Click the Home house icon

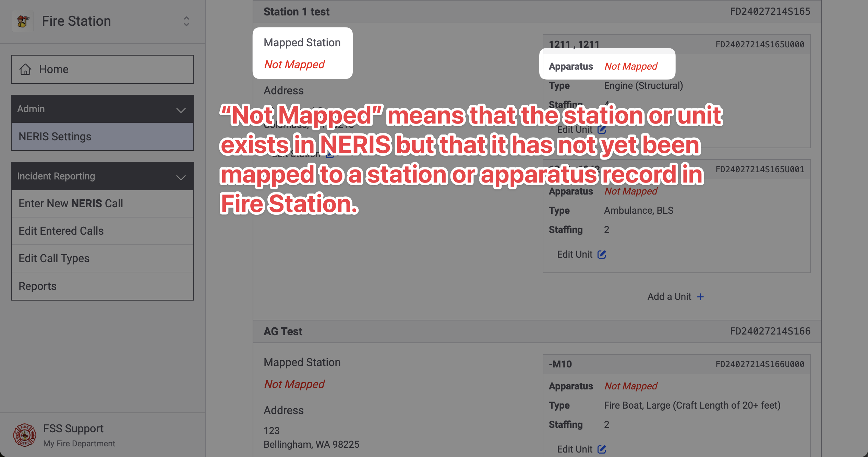pos(25,69)
